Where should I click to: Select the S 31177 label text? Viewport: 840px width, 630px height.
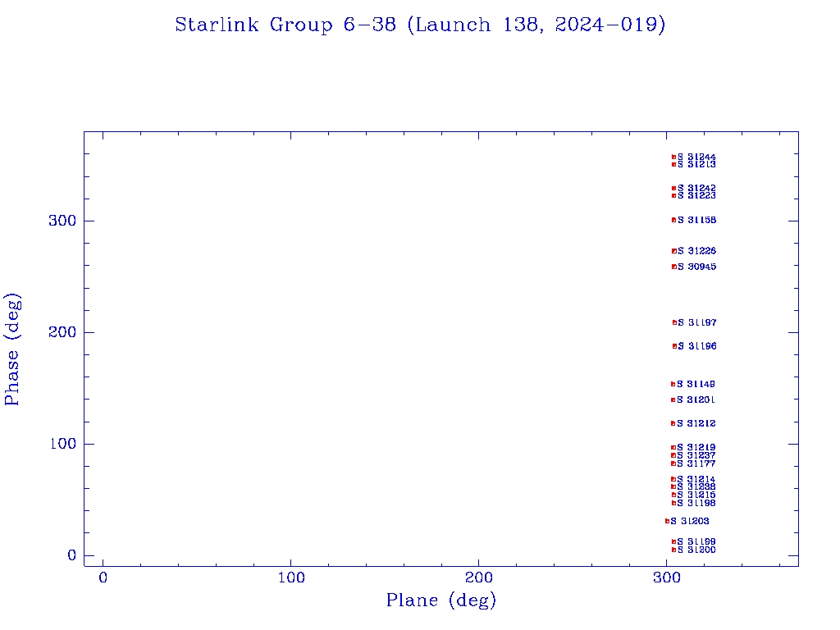[696, 463]
